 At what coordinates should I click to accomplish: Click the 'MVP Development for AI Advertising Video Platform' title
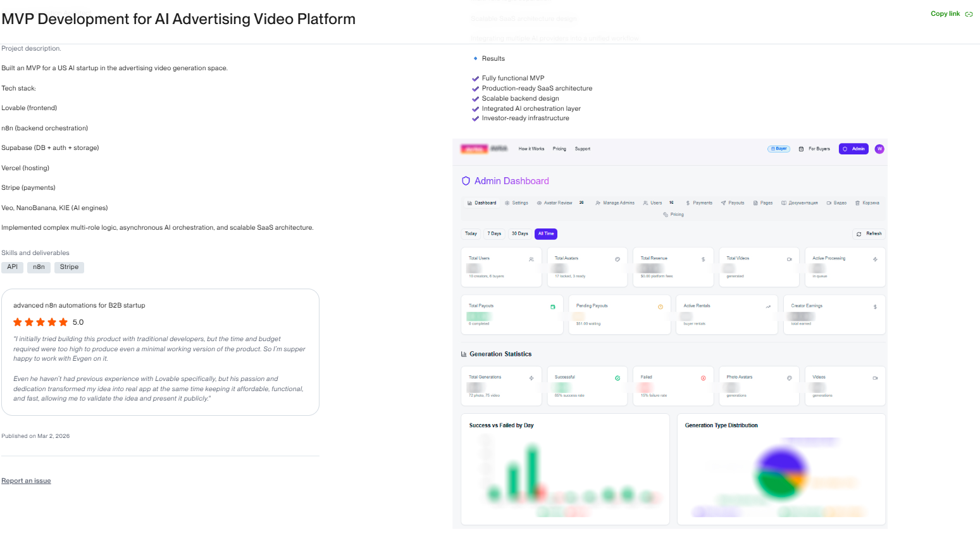click(x=178, y=19)
